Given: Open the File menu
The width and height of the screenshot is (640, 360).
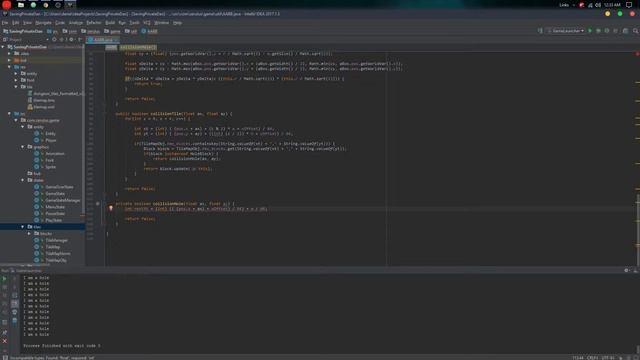Looking at the screenshot, I should pos(5,23).
